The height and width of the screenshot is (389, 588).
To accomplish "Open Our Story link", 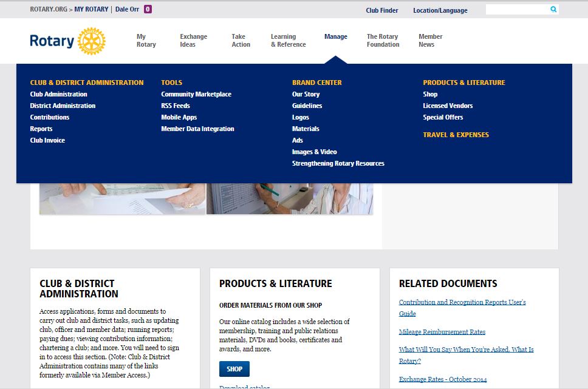I will (x=306, y=94).
